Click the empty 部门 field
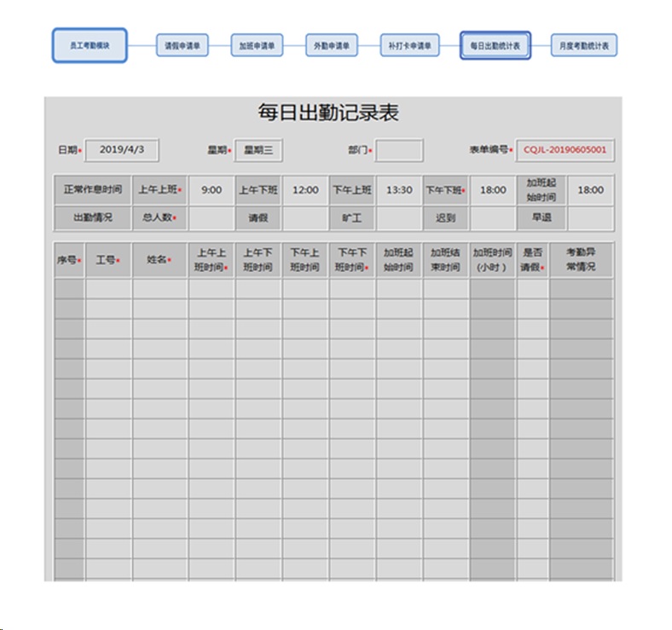This screenshot has height=630, width=672. [x=399, y=150]
